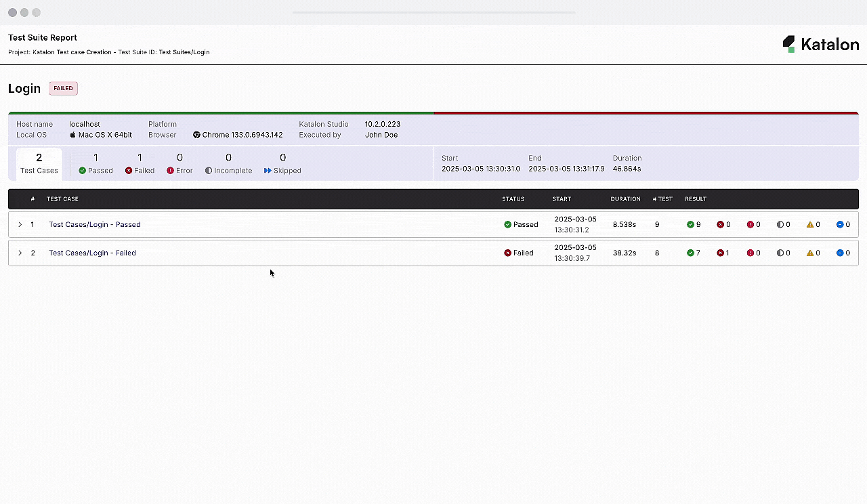Click the Error summary icon
Image resolution: width=867 pixels, height=504 pixels.
171,171
